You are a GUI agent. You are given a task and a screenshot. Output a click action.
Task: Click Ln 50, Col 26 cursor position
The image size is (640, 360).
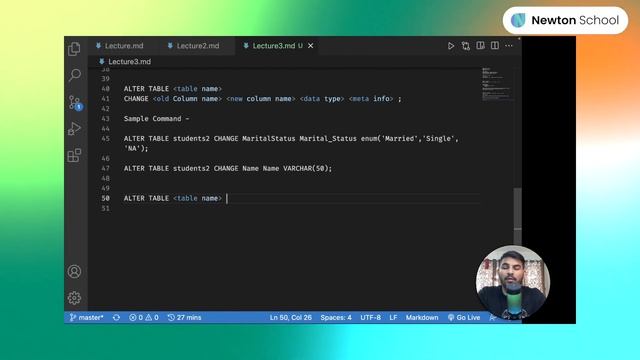click(291, 318)
